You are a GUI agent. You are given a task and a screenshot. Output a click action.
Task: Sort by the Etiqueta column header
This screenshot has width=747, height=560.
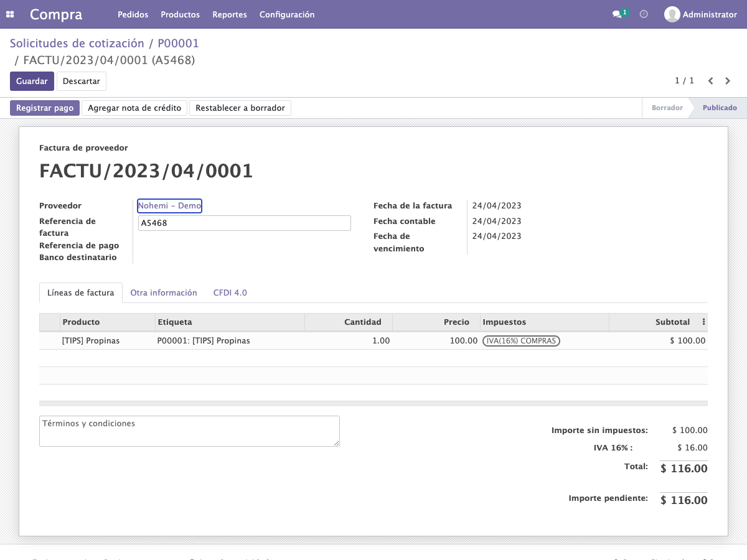[230, 322]
